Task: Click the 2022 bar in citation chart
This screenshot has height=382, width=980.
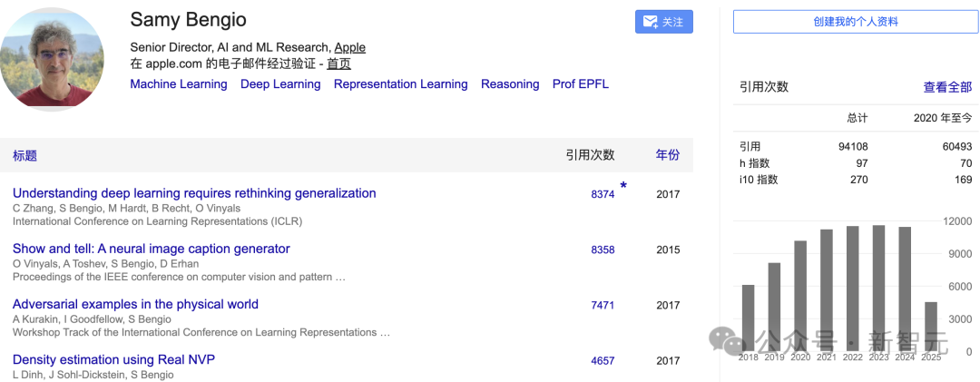Action: (852, 289)
